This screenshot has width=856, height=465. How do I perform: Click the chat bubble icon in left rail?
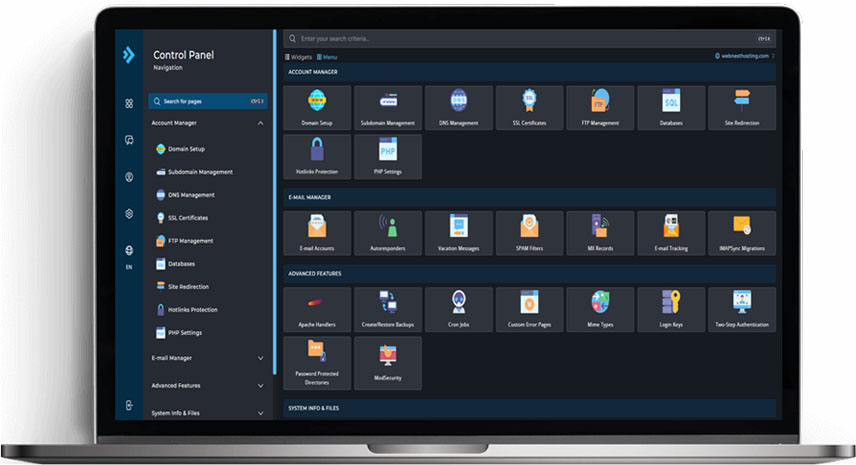[129, 140]
